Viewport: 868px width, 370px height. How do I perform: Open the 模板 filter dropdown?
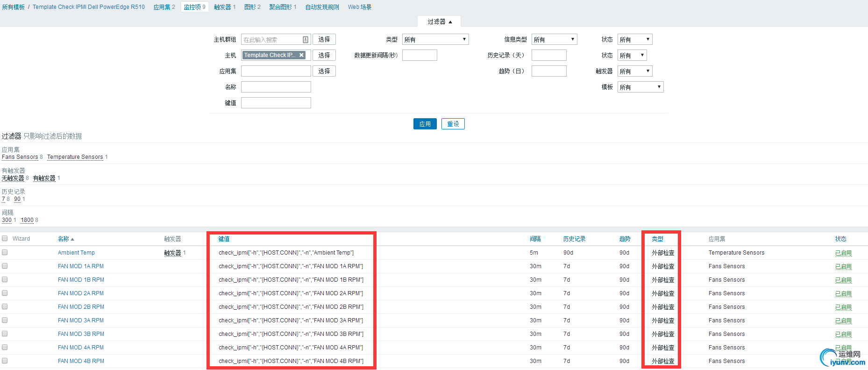(640, 87)
